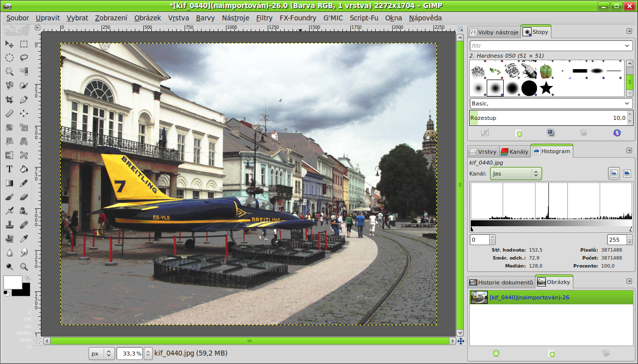This screenshot has height=364, width=638.
Task: Select the Text tool
Action: point(9,169)
